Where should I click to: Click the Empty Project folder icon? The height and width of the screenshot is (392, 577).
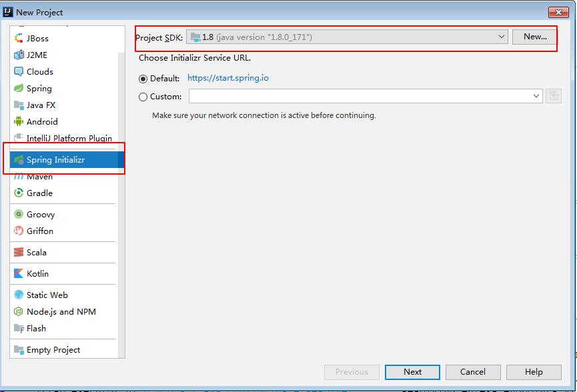[x=19, y=349]
